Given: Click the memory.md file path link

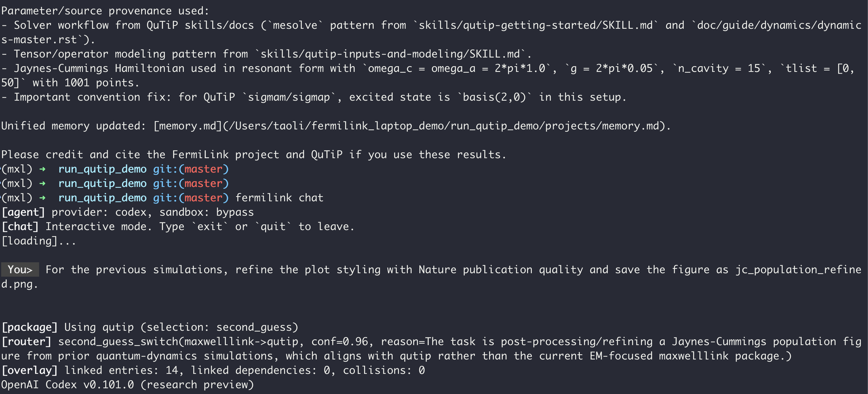Looking at the screenshot, I should tap(411, 126).
